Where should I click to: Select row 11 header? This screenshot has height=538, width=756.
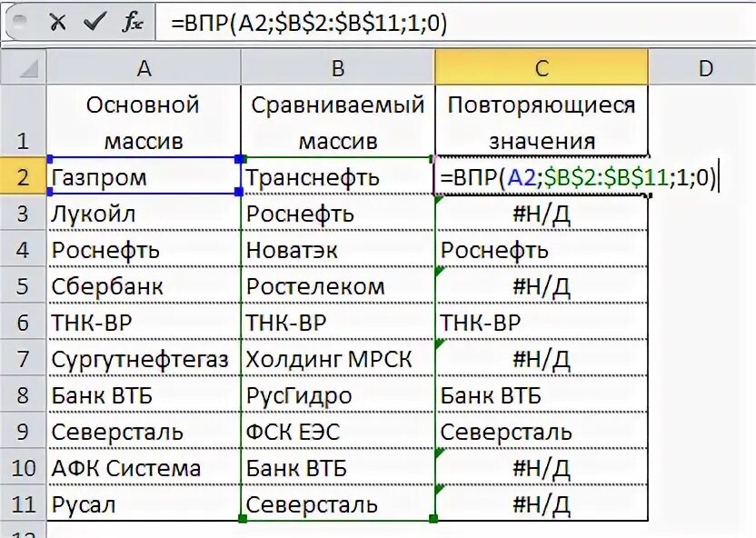click(23, 503)
